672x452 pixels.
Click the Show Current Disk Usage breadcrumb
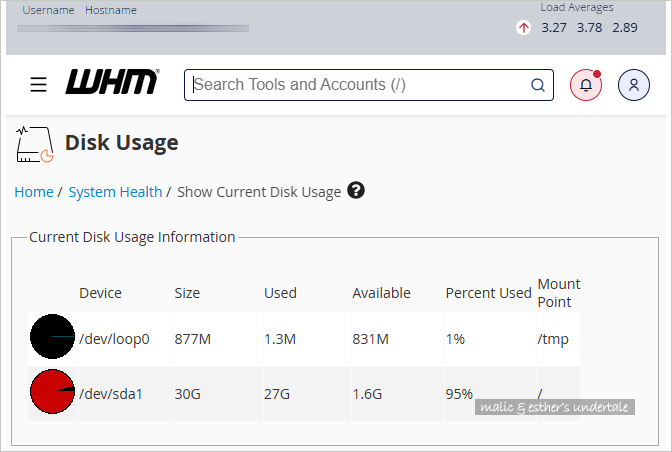(x=259, y=192)
